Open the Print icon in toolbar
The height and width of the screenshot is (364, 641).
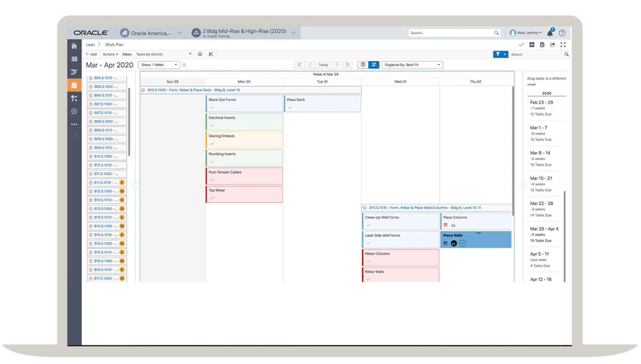point(199,54)
